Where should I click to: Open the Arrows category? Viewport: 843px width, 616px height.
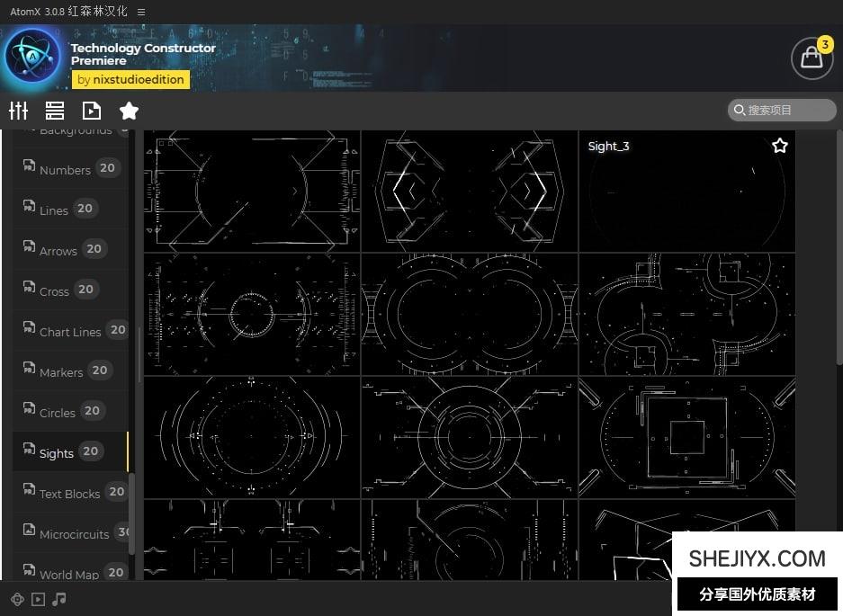(x=58, y=250)
